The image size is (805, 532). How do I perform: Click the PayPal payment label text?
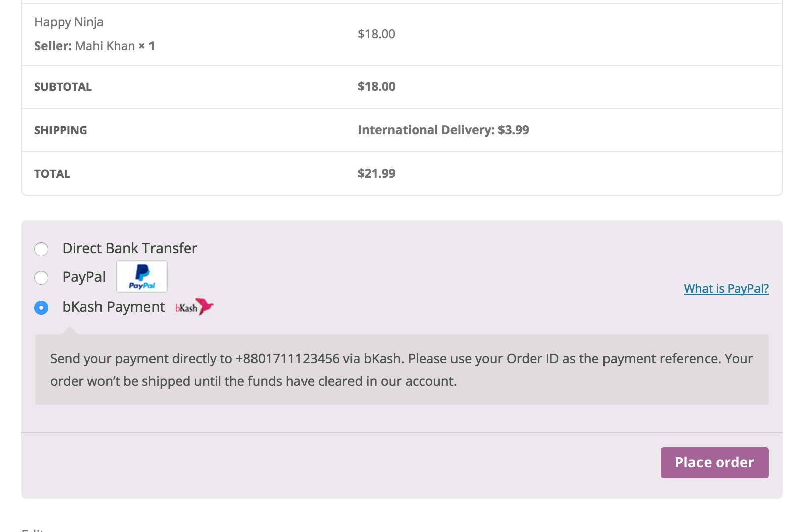click(x=84, y=277)
